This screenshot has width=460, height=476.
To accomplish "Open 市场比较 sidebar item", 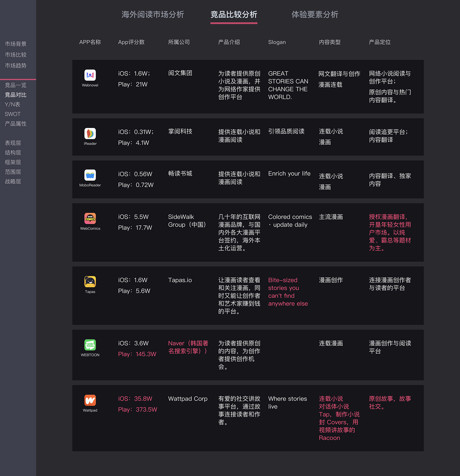I will pos(15,55).
